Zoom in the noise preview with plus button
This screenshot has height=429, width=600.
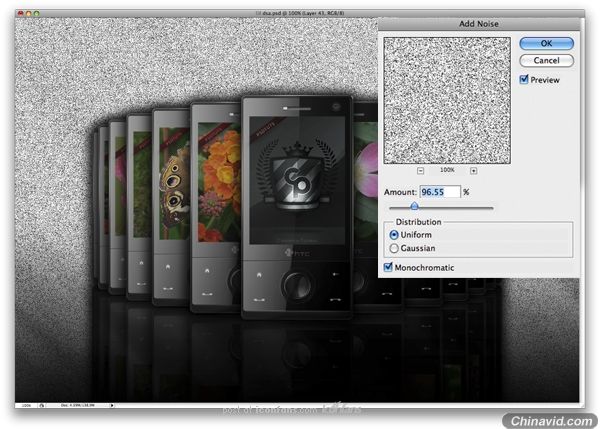(x=473, y=171)
